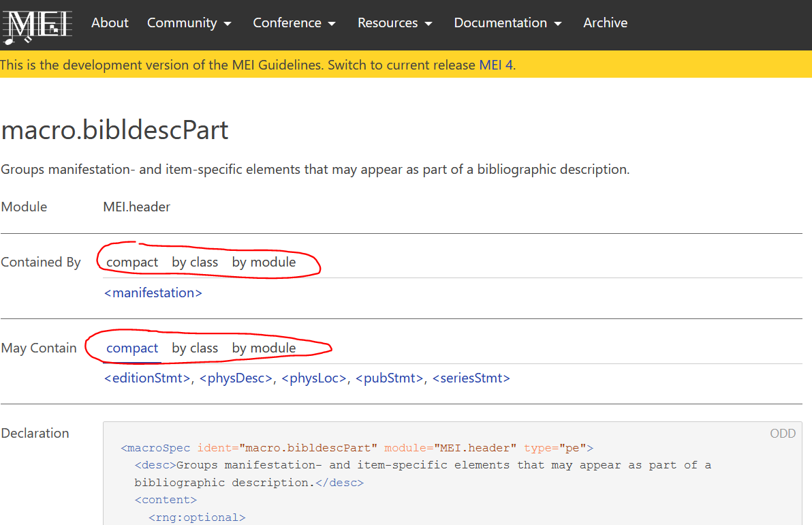Open the physLoc element link
The image size is (812, 525).
tap(313, 378)
